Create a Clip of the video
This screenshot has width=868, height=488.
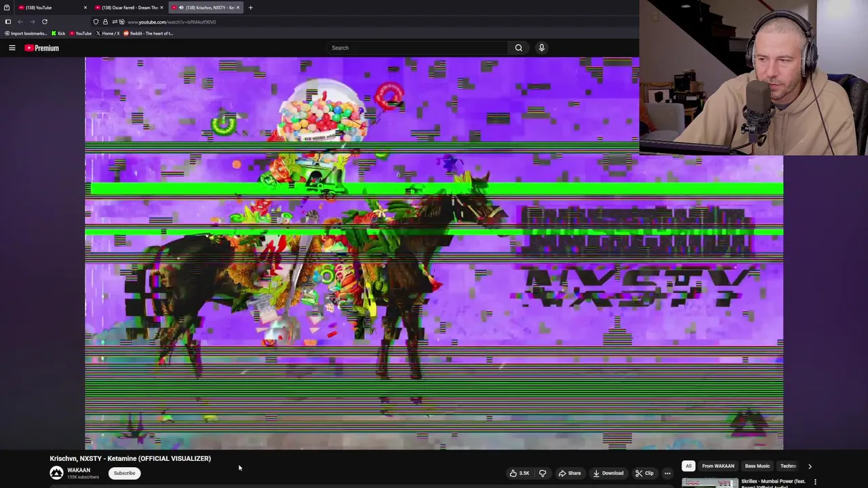pos(644,473)
